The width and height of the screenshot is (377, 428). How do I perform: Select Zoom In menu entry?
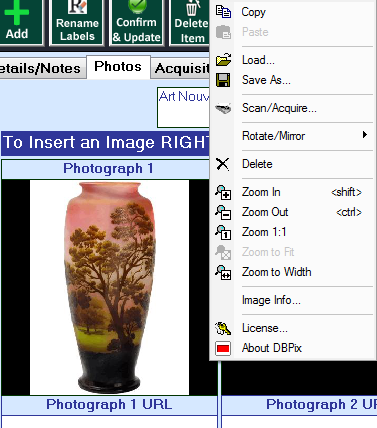pos(293,192)
